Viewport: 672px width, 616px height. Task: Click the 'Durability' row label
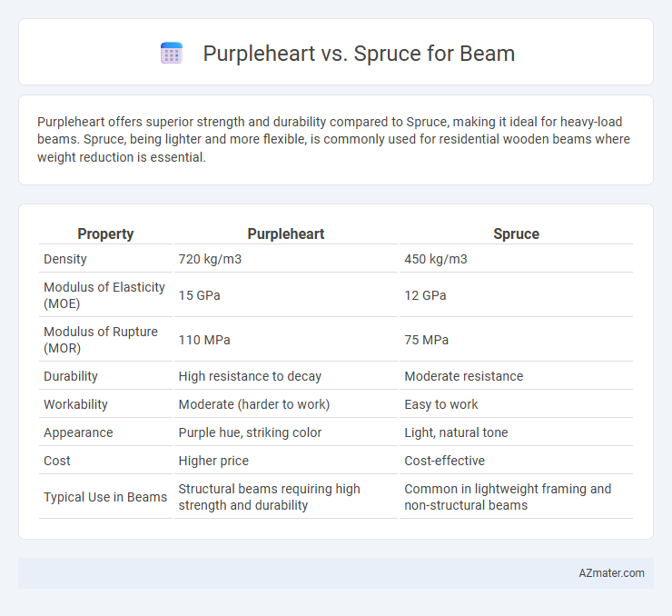71,376
